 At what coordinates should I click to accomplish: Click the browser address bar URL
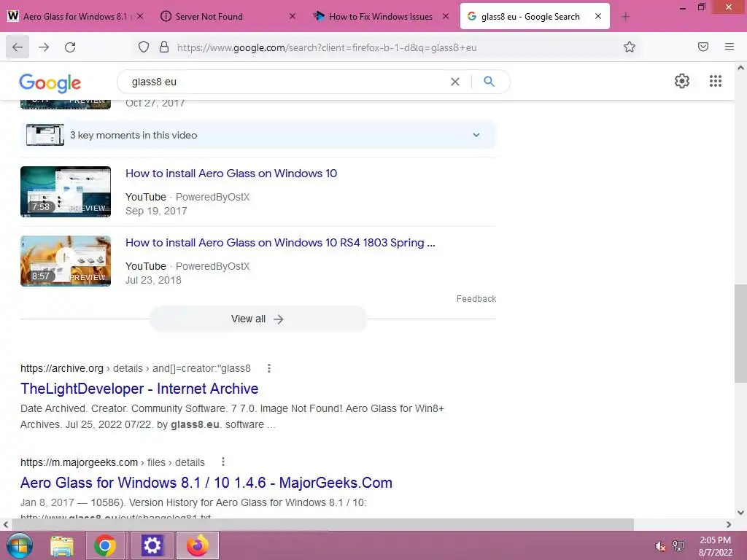(327, 47)
